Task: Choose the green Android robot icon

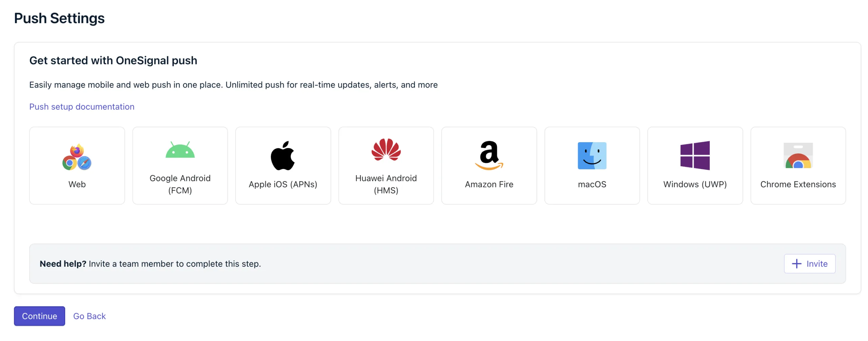Action: [180, 150]
